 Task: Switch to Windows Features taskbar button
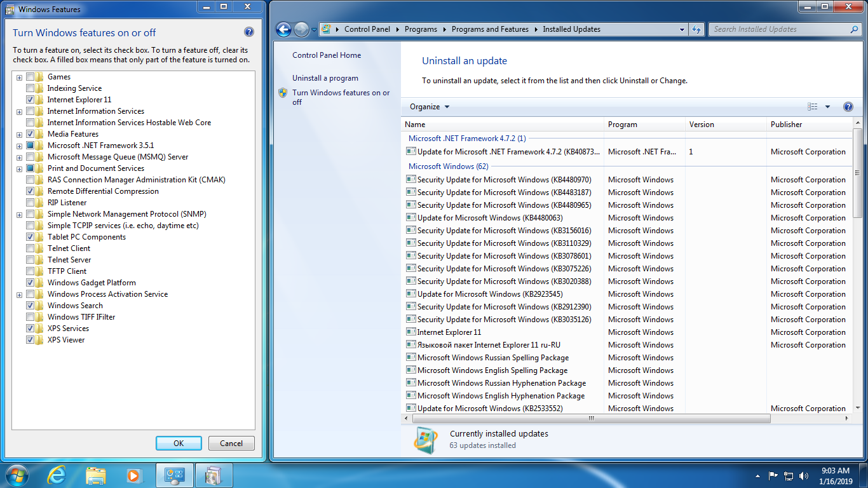click(214, 475)
